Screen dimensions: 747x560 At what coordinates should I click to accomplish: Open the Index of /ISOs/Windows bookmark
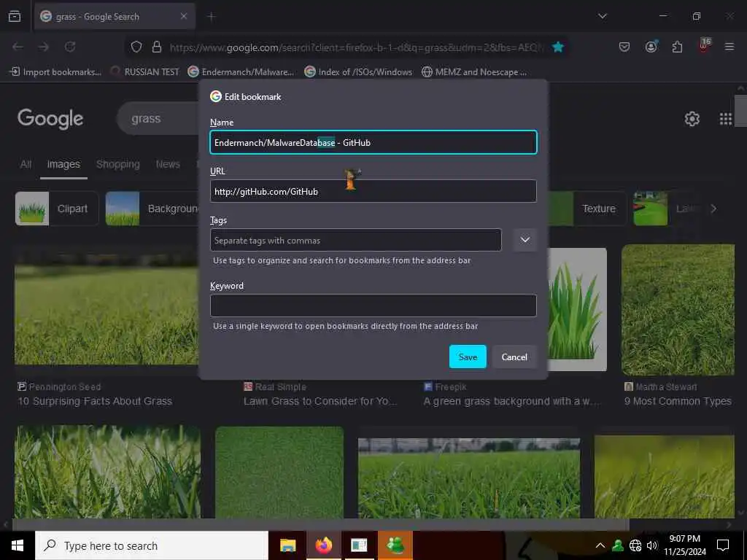point(358,72)
